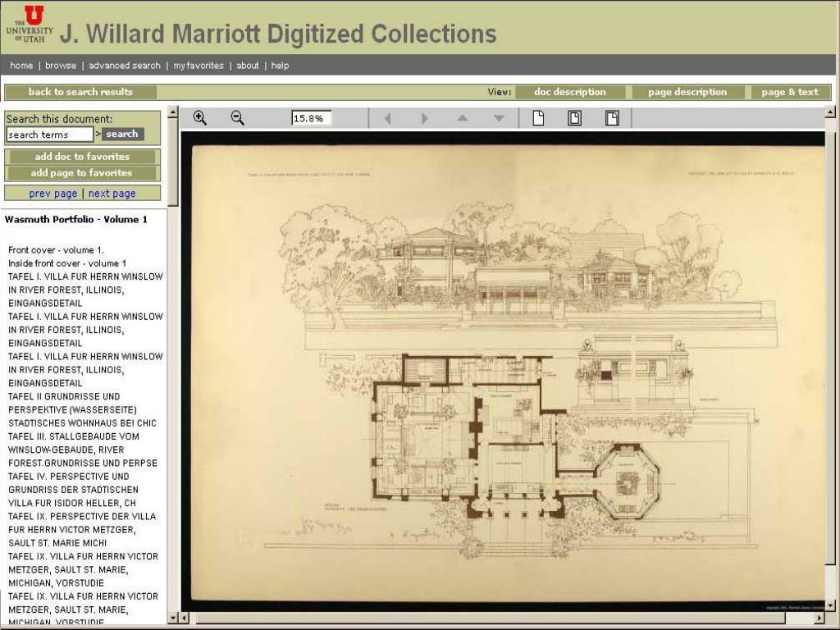The image size is (840, 630).
Task: Click the last page-fit icon in viewer toolbar
Action: pyautogui.click(x=612, y=118)
